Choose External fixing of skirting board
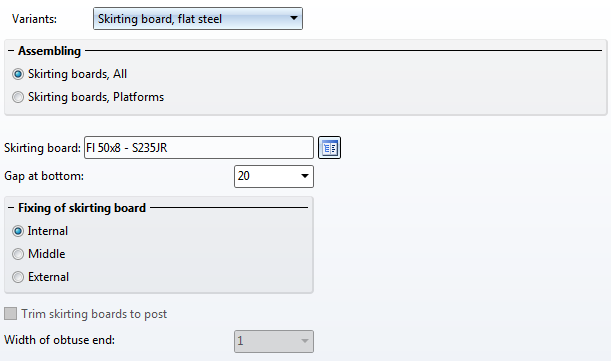Image resolution: width=611 pixels, height=361 pixels. [x=18, y=277]
